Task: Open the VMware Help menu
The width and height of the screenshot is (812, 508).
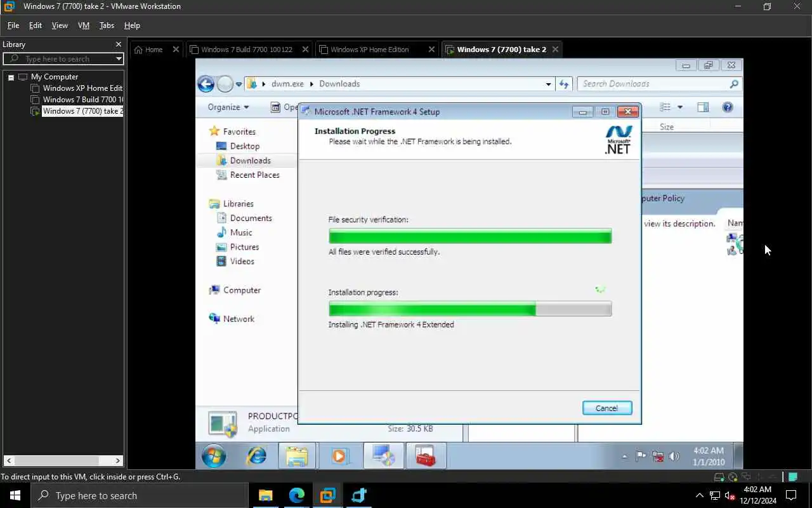Action: pyautogui.click(x=132, y=25)
